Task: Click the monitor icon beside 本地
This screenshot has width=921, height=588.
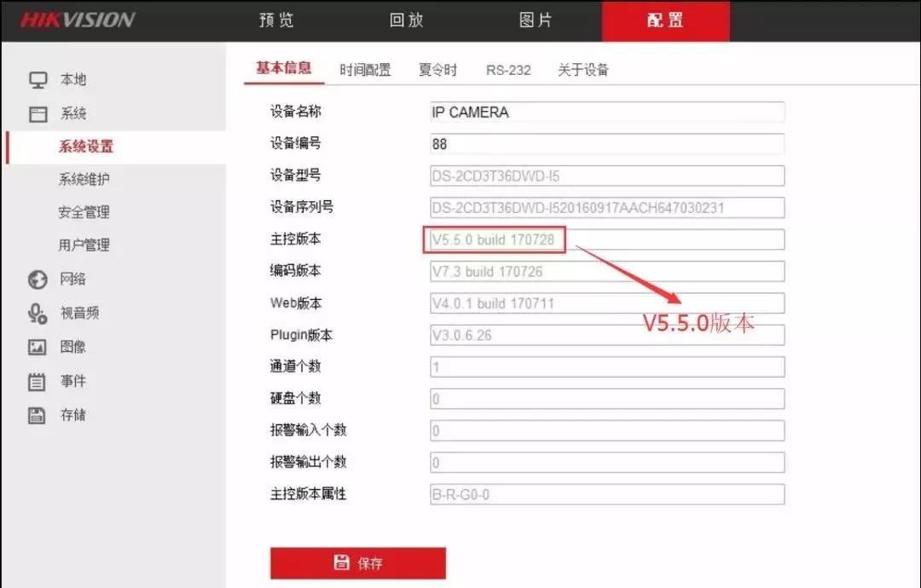Action: tap(38, 80)
